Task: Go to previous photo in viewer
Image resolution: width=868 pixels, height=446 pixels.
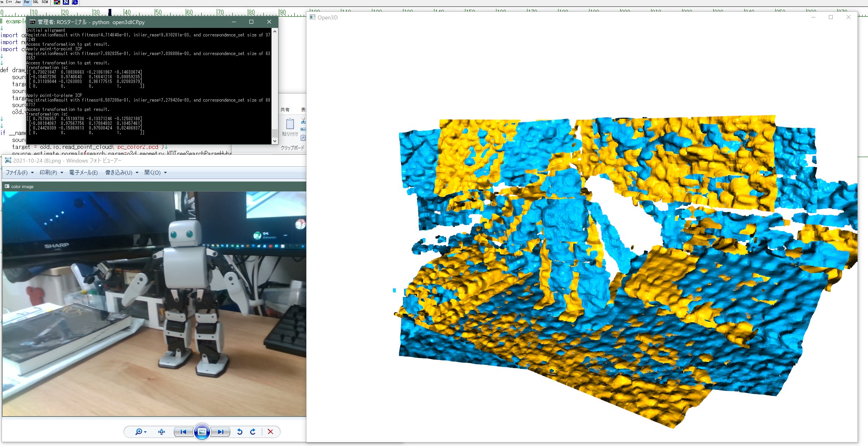Action: 183,432
